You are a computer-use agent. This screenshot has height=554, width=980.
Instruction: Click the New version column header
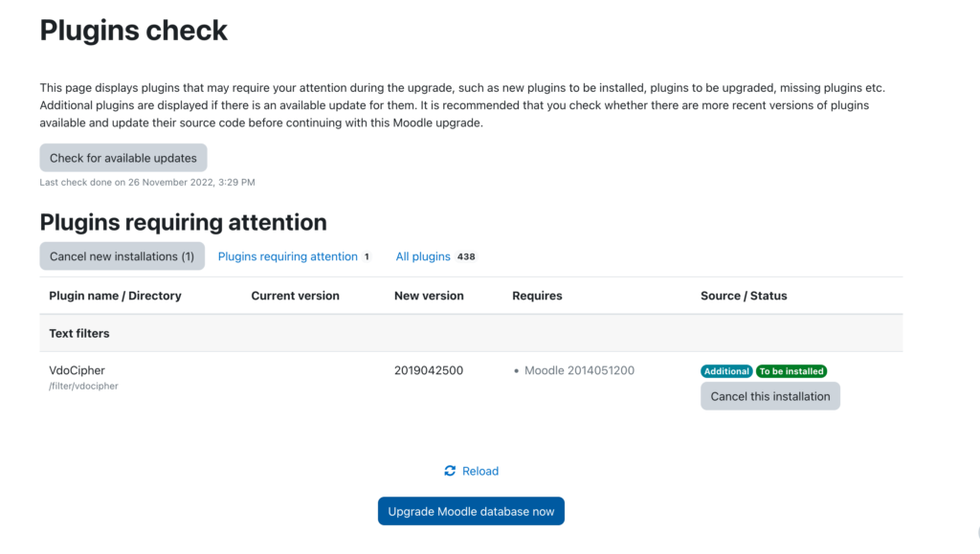pos(428,296)
